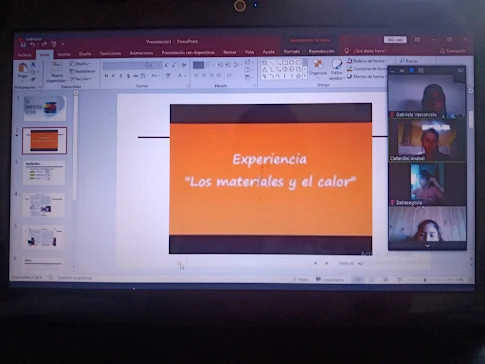The height and width of the screenshot is (364, 485).
Task: Cut selection with scissors icon
Action: pyautogui.click(x=33, y=64)
